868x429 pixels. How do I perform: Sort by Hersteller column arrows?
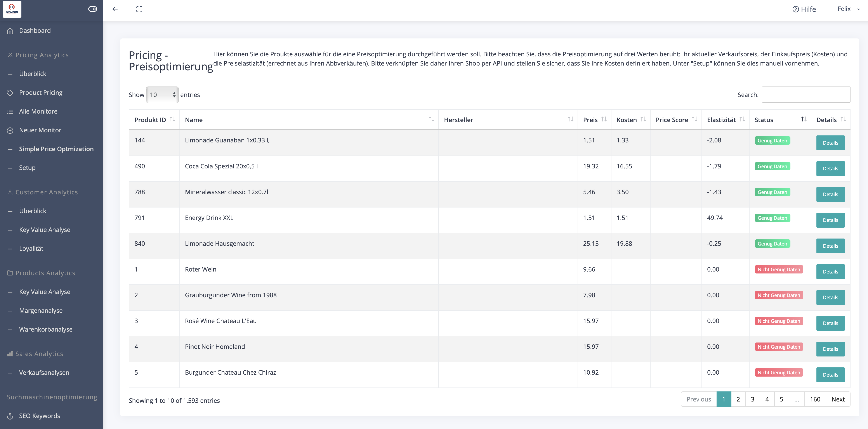[570, 119]
